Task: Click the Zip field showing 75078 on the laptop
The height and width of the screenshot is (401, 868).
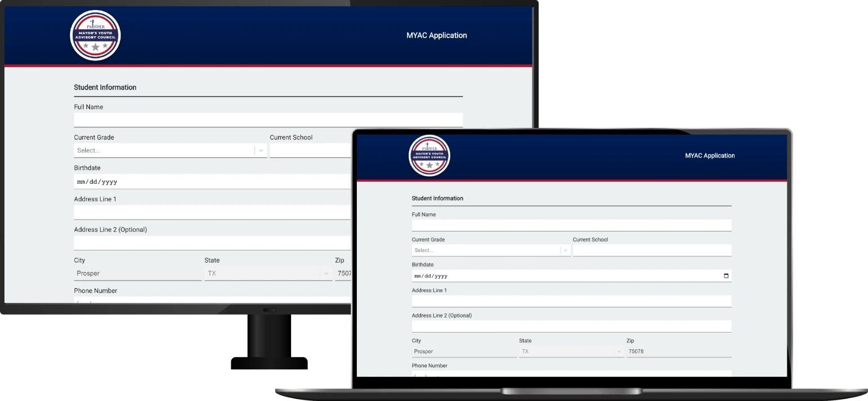Action: pyautogui.click(x=678, y=351)
